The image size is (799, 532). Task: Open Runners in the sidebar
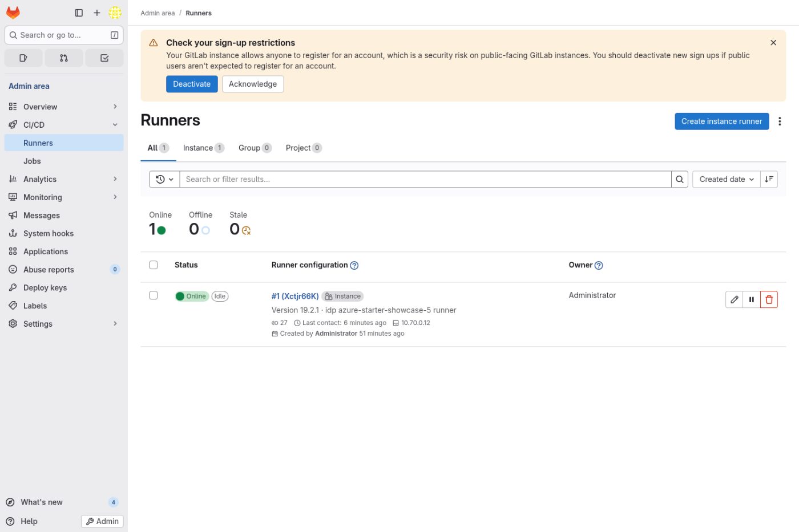tap(64, 143)
